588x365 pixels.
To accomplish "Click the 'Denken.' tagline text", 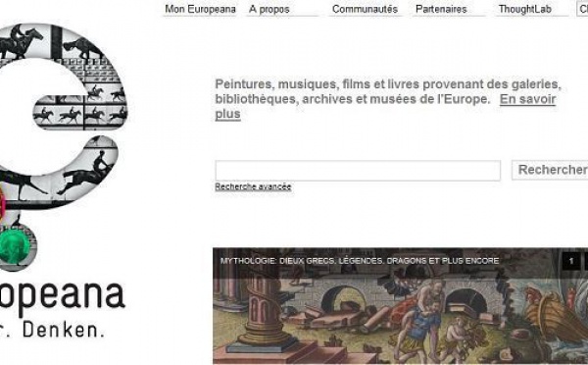I will 64,330.
